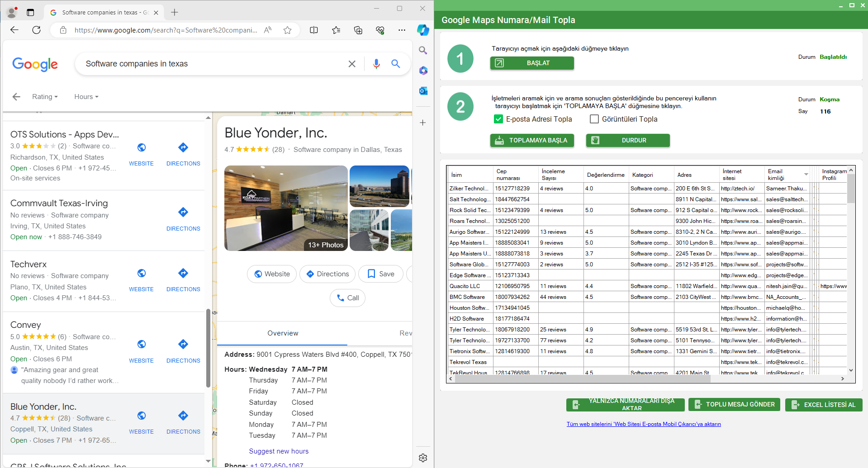
Task: Clear the Google search box
Action: coord(352,64)
